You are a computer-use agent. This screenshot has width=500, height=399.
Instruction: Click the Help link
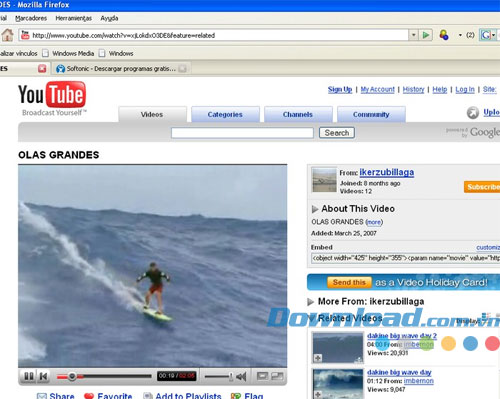(440, 89)
